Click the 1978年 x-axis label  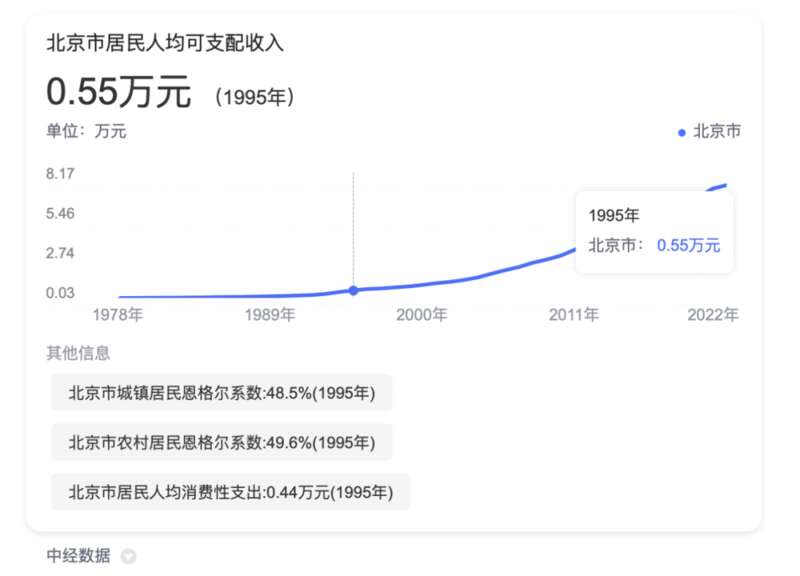tap(118, 314)
